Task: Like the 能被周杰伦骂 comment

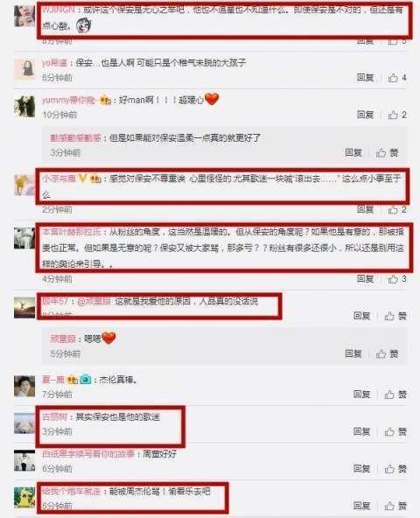Action: 395,506
